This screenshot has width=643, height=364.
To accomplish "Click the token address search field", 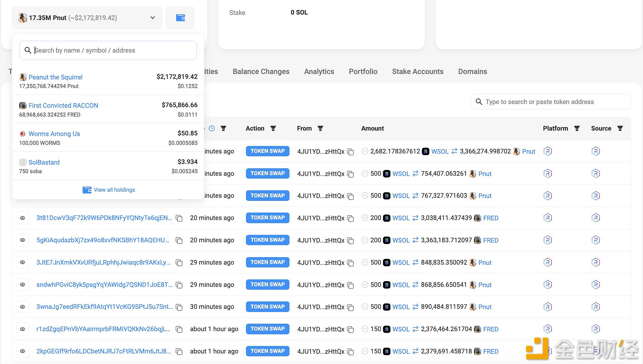I will point(551,102).
